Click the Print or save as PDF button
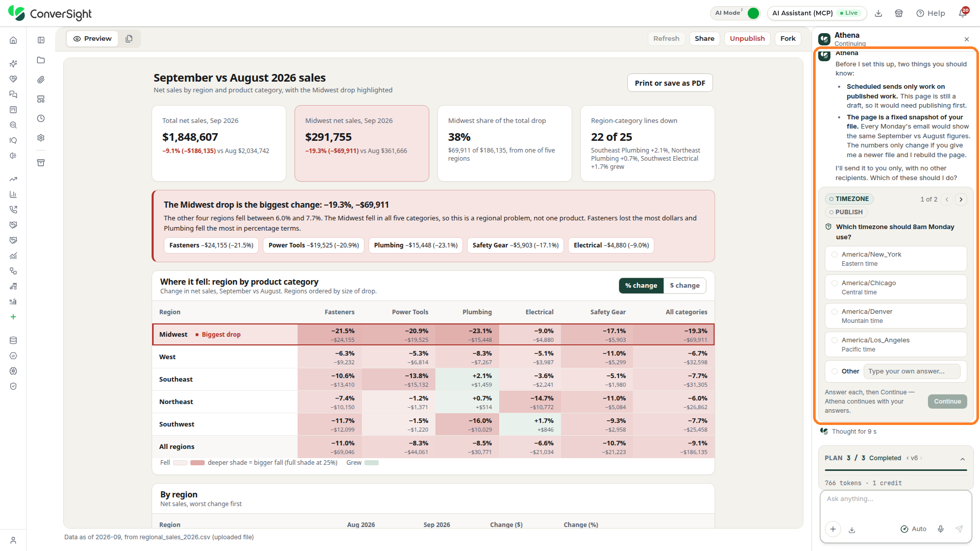The width and height of the screenshot is (980, 551). (x=670, y=83)
